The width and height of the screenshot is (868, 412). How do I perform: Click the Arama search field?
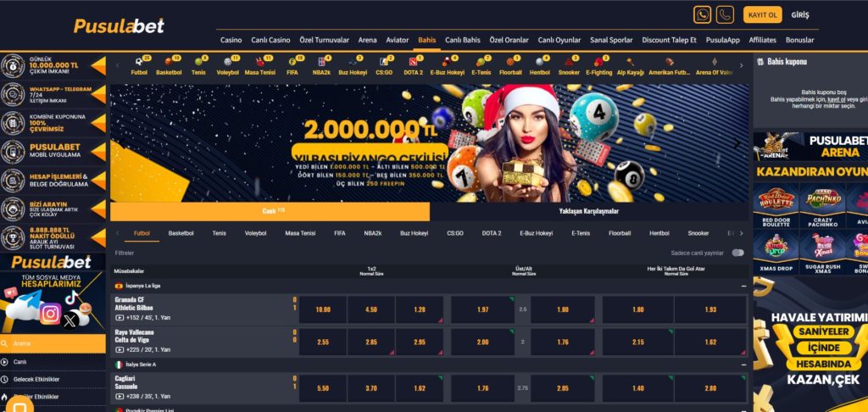coord(53,343)
